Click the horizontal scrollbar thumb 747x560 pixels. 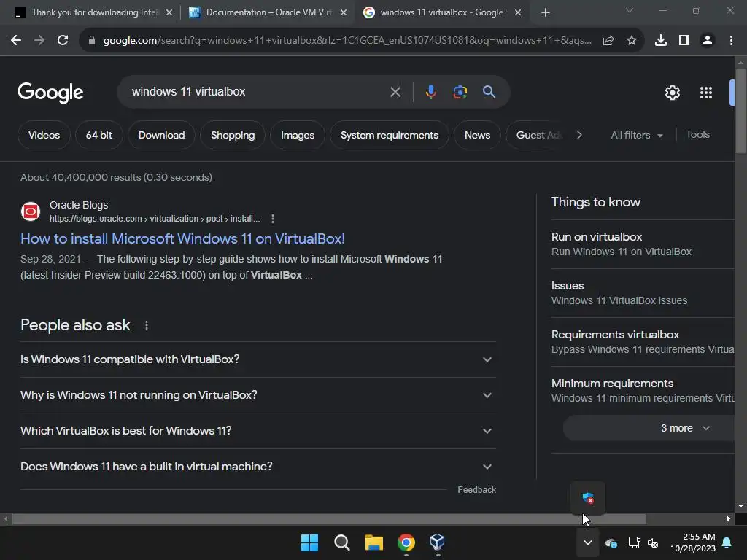coord(329,519)
